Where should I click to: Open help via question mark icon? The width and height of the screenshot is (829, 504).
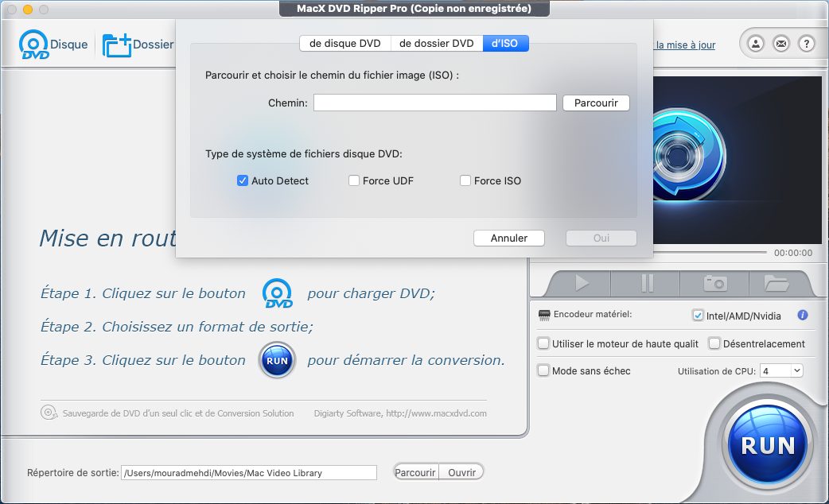[x=806, y=44]
